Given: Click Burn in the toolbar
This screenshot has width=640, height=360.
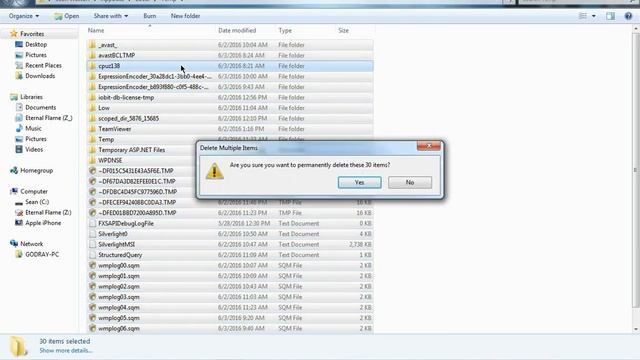Looking at the screenshot, I should click(x=150, y=16).
